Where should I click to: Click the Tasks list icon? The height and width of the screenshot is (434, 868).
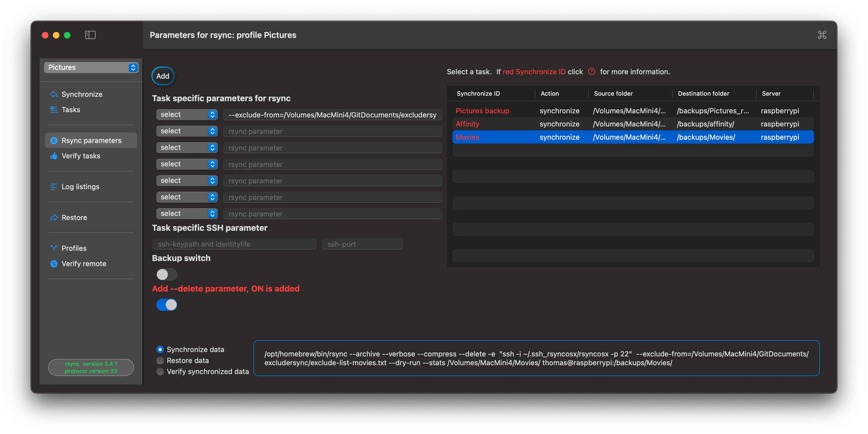[x=54, y=110]
